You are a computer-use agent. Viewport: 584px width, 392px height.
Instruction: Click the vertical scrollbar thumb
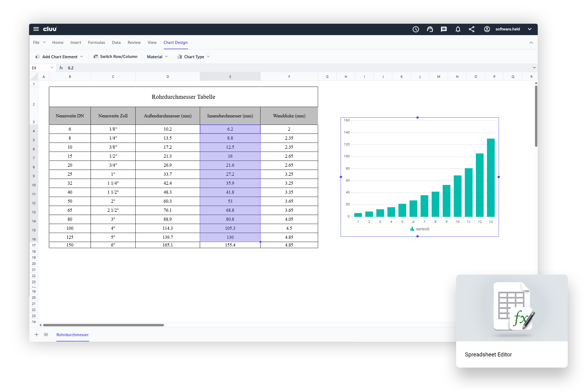[536, 116]
